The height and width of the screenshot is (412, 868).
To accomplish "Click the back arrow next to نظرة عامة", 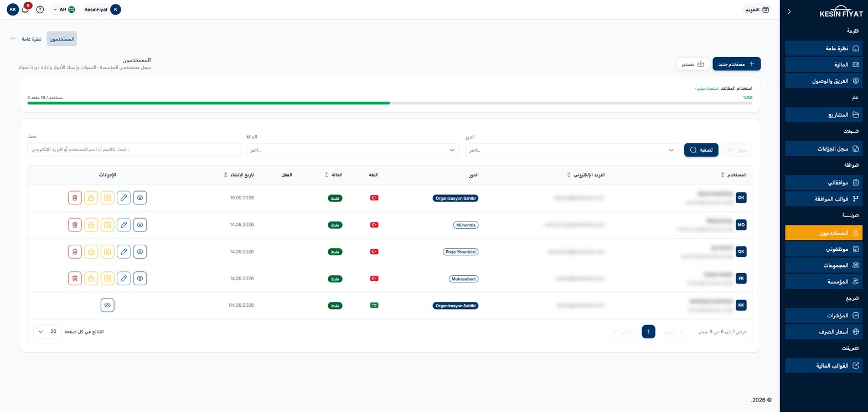I will tap(13, 39).
